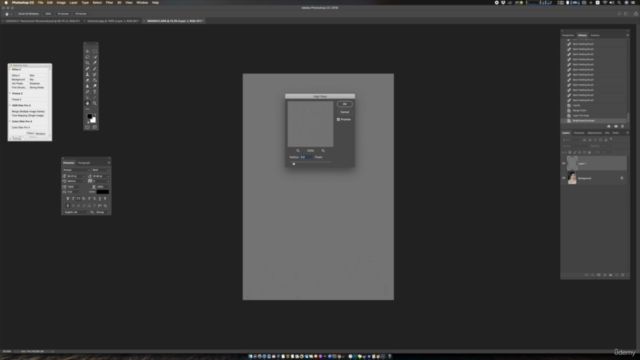
Task: Click the Radius input field
Action: click(x=307, y=157)
